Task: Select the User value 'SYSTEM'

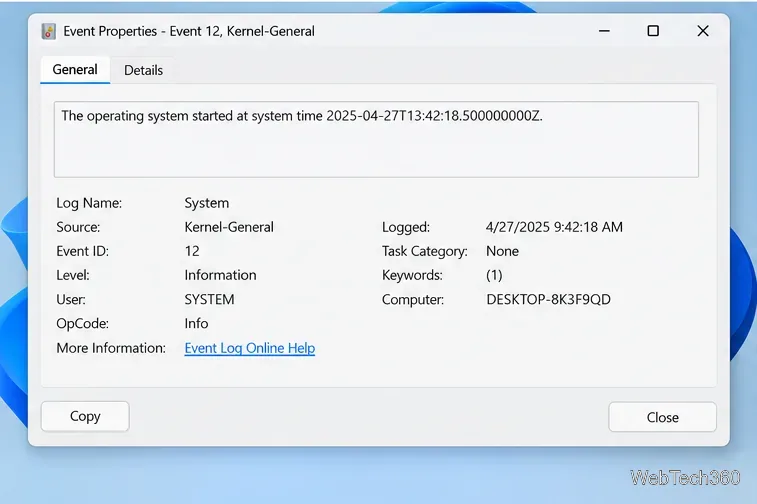Action: (x=209, y=299)
